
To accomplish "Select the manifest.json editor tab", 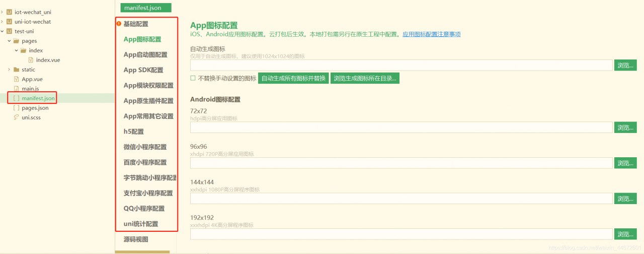I will [146, 8].
